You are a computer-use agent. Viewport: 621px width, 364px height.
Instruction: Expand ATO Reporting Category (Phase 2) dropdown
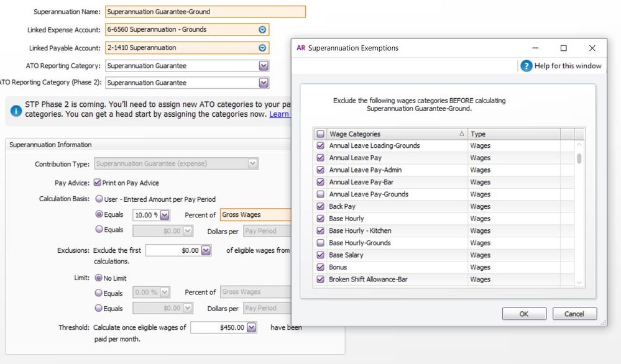pyautogui.click(x=264, y=83)
